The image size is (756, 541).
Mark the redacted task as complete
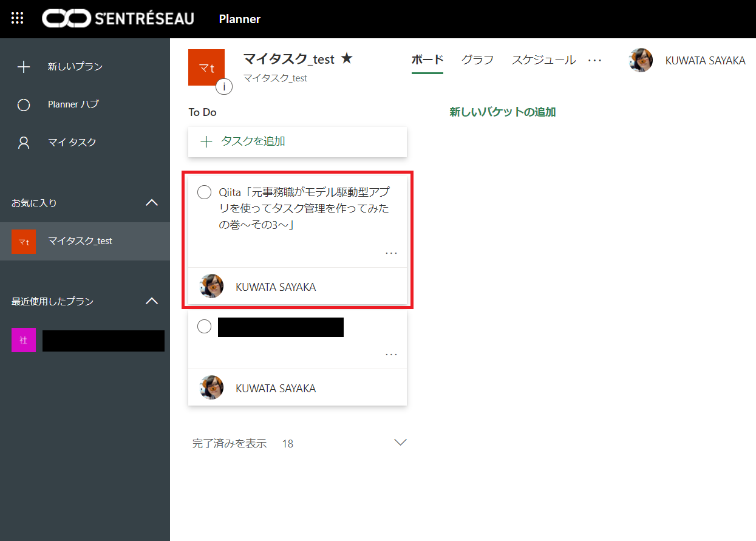point(205,327)
